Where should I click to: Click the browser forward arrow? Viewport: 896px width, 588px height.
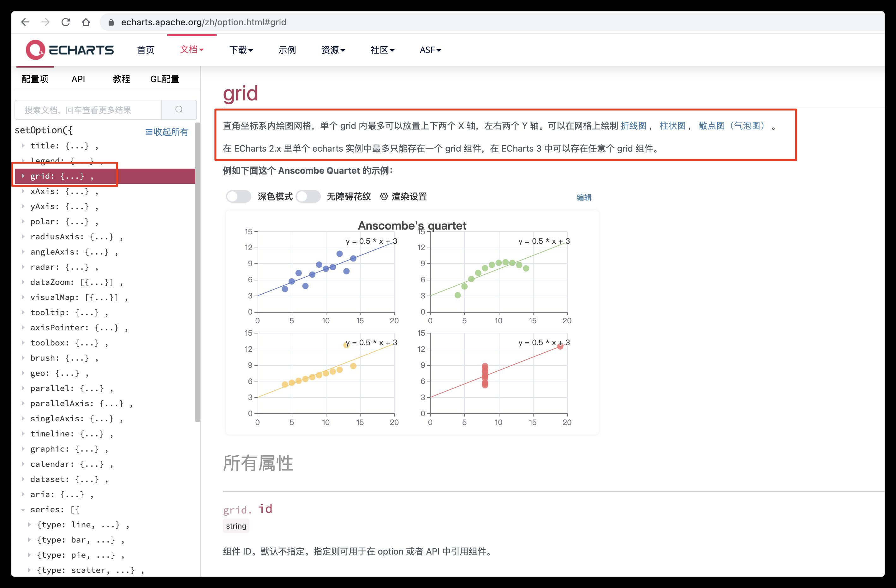point(45,22)
